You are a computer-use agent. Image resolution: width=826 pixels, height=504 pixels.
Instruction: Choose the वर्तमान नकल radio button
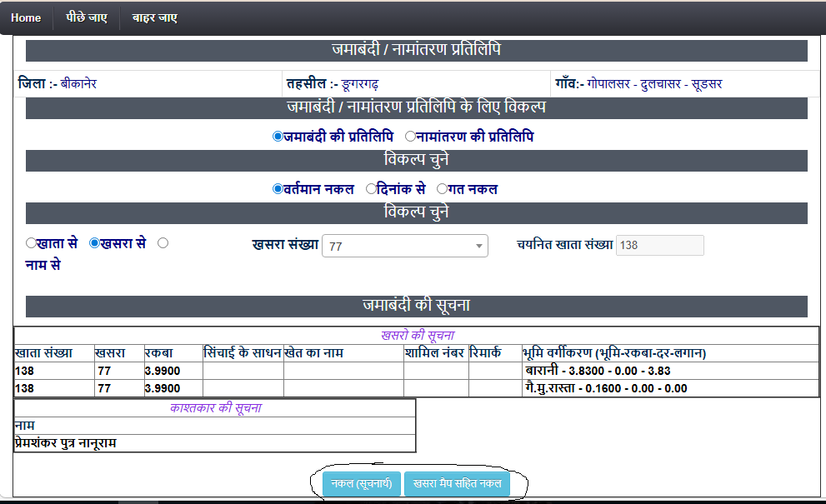278,189
